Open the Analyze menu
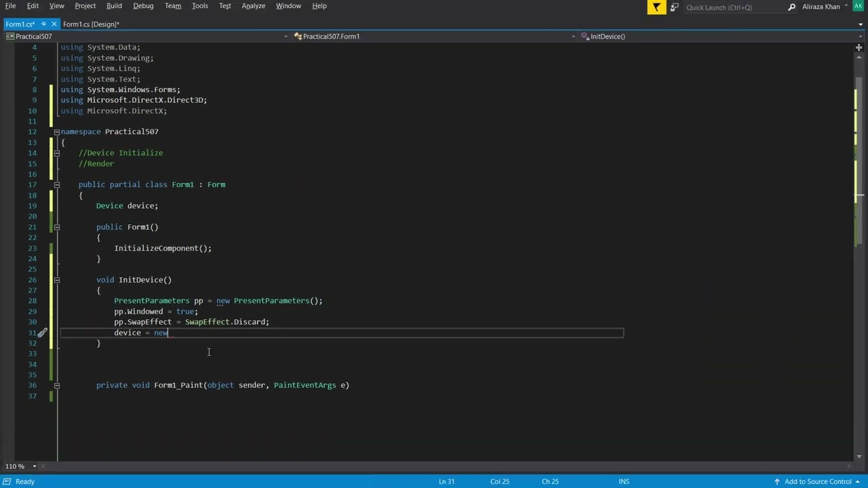Screen dimensions: 868x488 coord(253,6)
